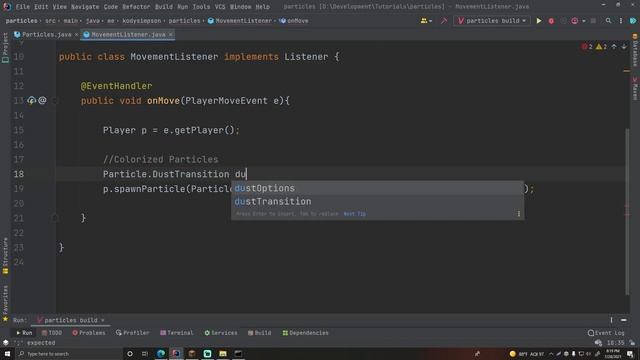This screenshot has height=360, width=640.
Task: Click the status bar tool windows toggle icon
Action: click(5, 343)
